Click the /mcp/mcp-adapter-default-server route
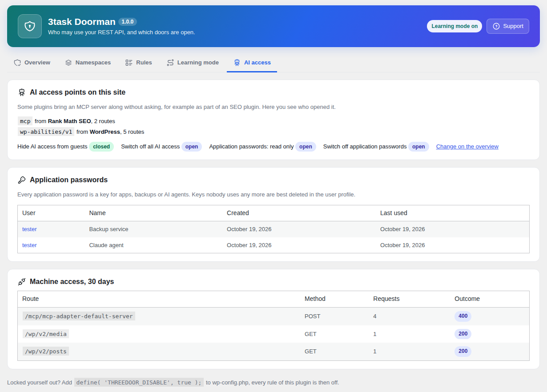This screenshot has height=392, width=547. (x=79, y=316)
